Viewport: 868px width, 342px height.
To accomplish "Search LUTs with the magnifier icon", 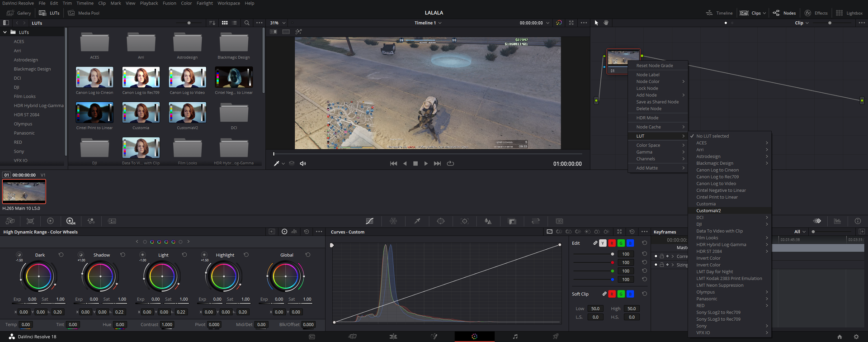I will pos(247,23).
